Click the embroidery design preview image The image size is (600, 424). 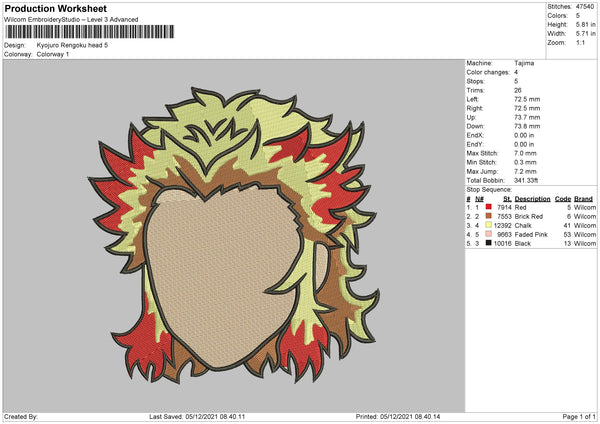[233, 235]
